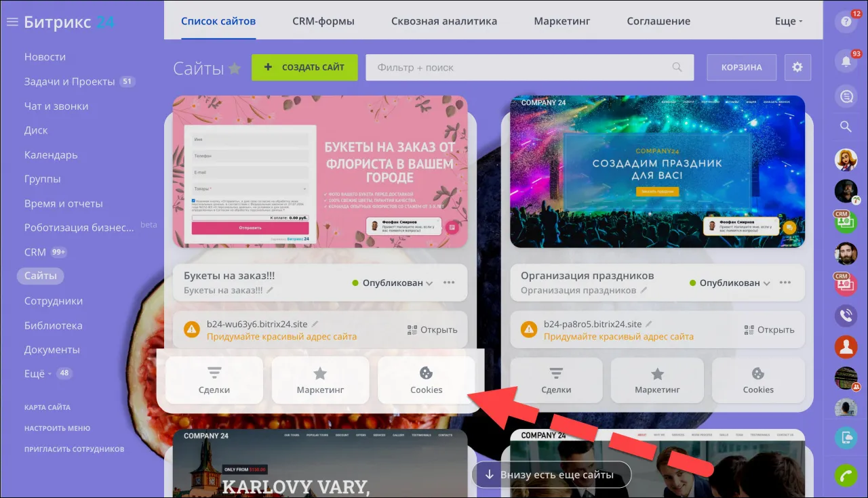Open Cookies tile for Букеты на заказ site
Screen dimensions: 868x498
(x=427, y=380)
